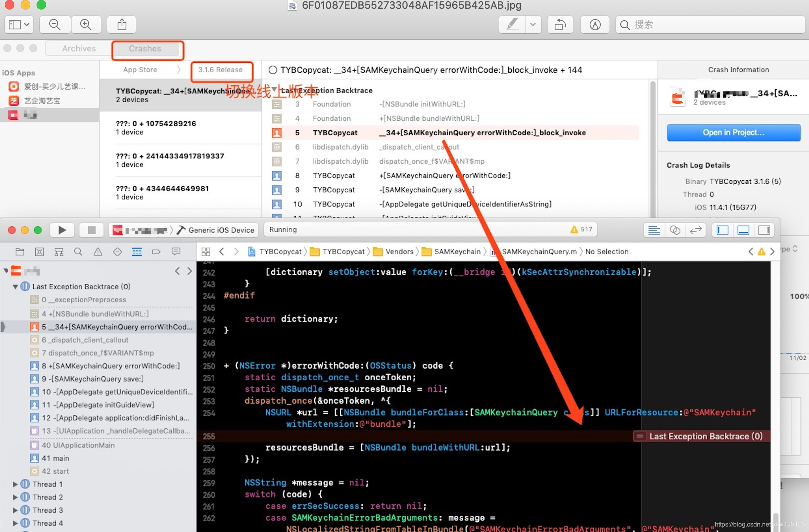Image resolution: width=809 pixels, height=532 pixels.
Task: Go back in editor jump bar
Action: tap(222, 252)
